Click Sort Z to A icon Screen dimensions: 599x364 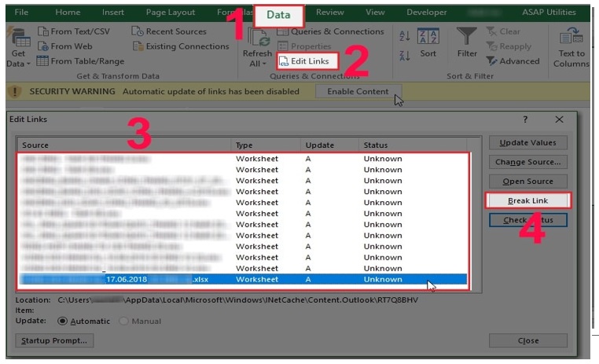(405, 55)
